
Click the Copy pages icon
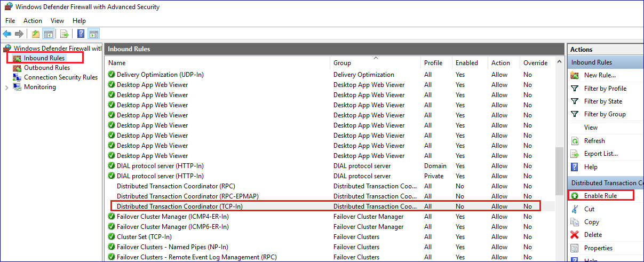point(575,222)
